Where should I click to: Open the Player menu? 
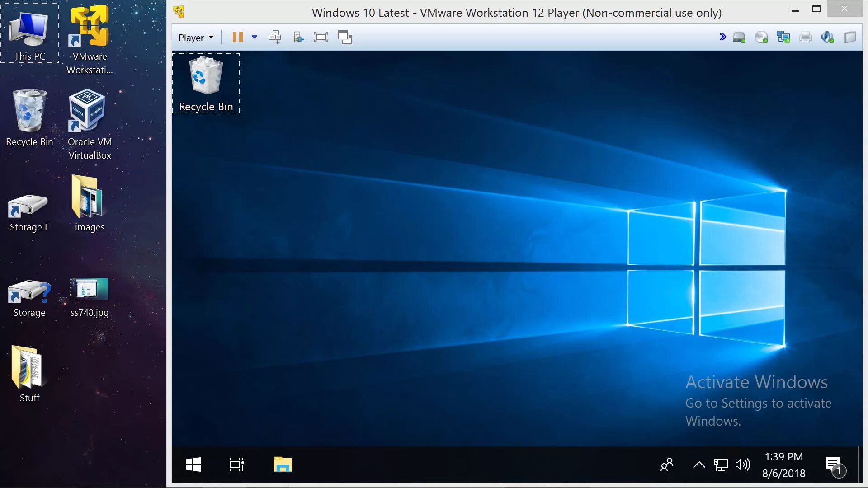coord(196,38)
